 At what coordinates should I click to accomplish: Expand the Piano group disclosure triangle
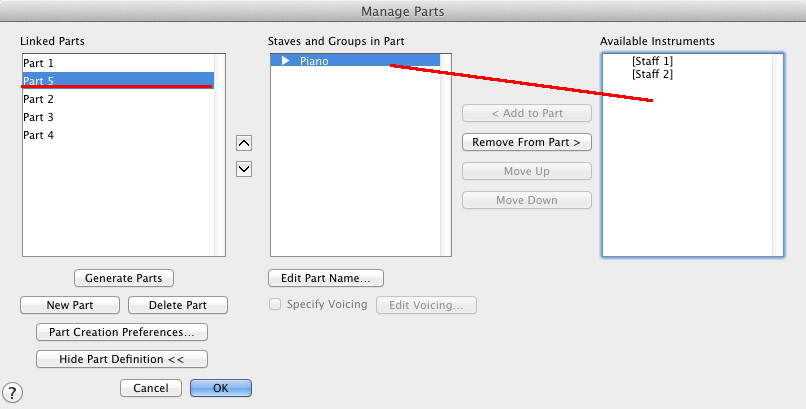[x=286, y=62]
